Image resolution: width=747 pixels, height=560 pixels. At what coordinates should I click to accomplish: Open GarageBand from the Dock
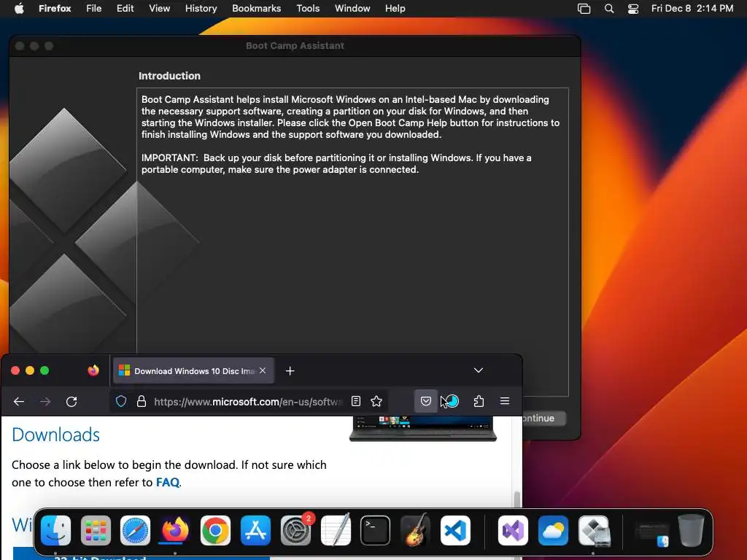pos(415,531)
